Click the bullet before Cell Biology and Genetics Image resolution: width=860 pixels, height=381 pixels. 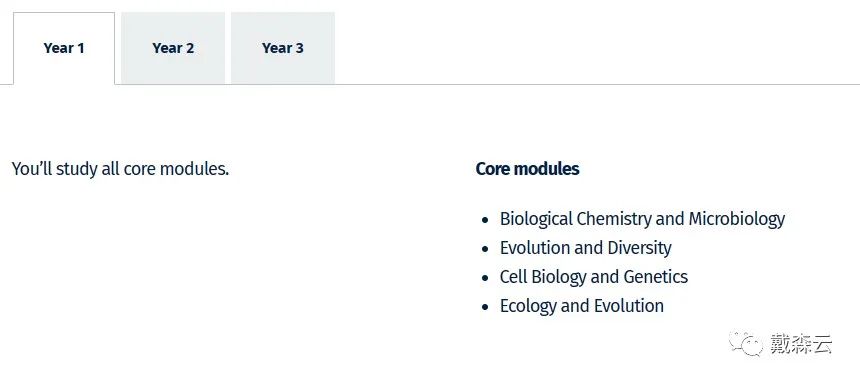(485, 278)
